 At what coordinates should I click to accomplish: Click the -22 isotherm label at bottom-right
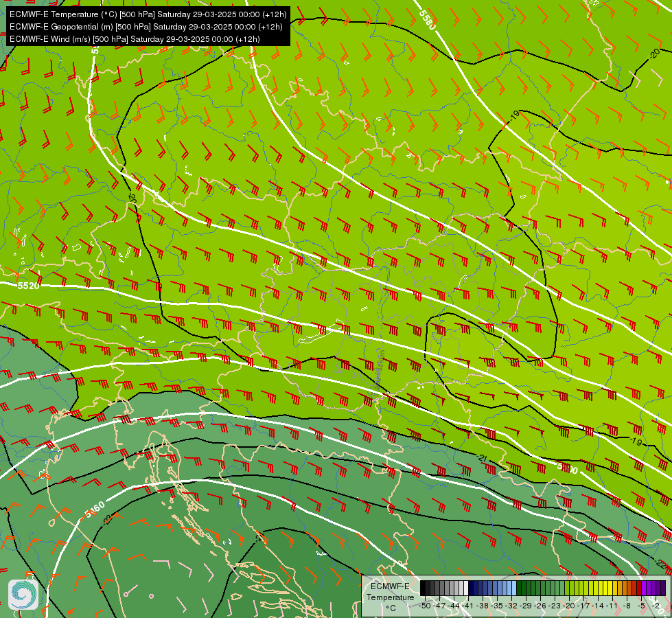click(x=661, y=562)
